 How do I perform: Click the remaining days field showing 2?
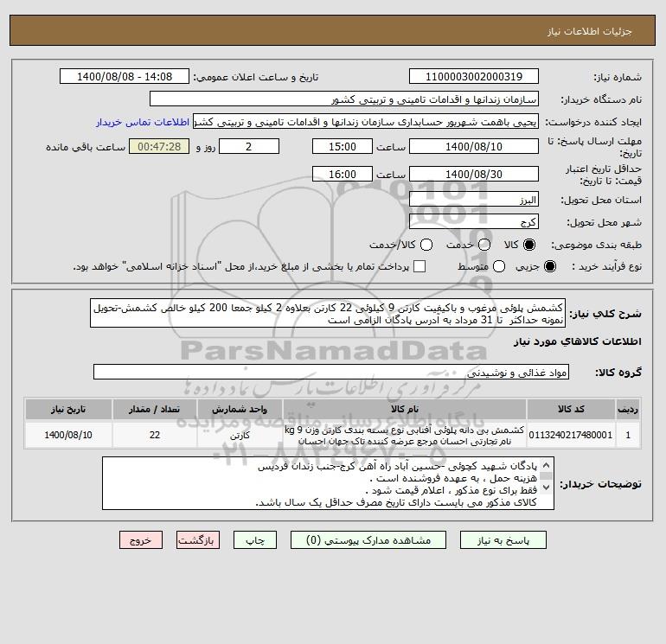249,146
